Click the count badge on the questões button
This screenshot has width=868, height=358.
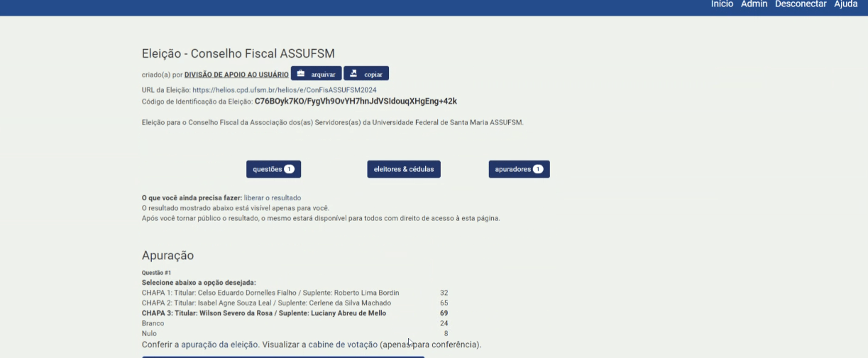pos(290,169)
